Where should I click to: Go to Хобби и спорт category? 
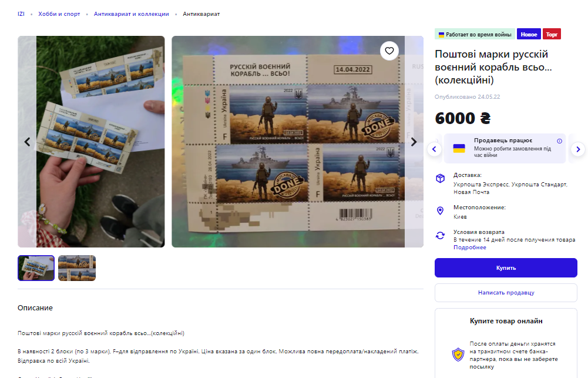coord(59,14)
